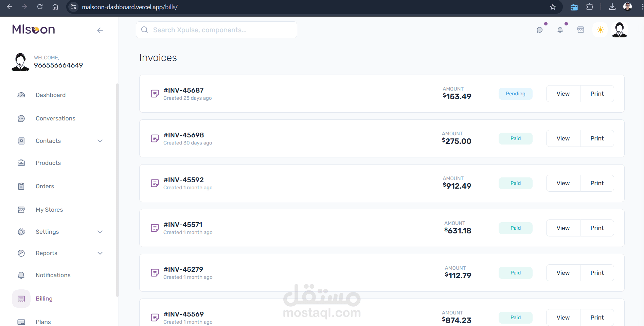Print invoice #INV-45569
Screen dimensions: 644x326
[597, 318]
